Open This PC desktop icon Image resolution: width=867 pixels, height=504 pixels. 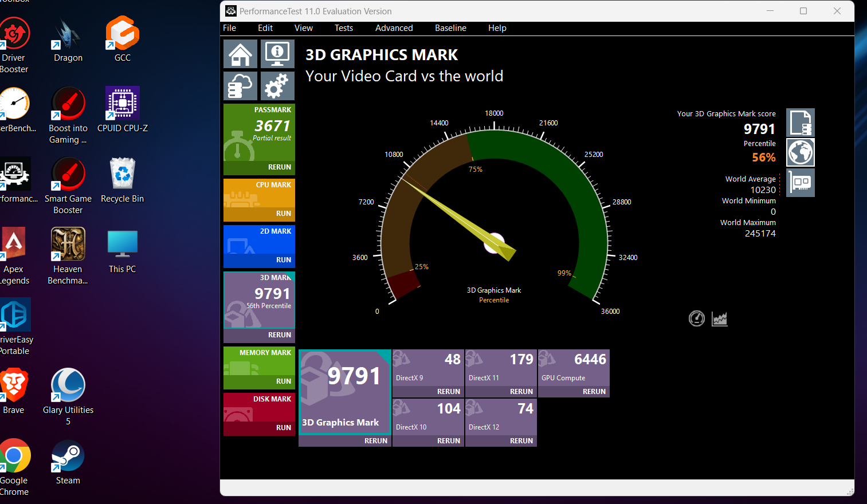(x=123, y=251)
